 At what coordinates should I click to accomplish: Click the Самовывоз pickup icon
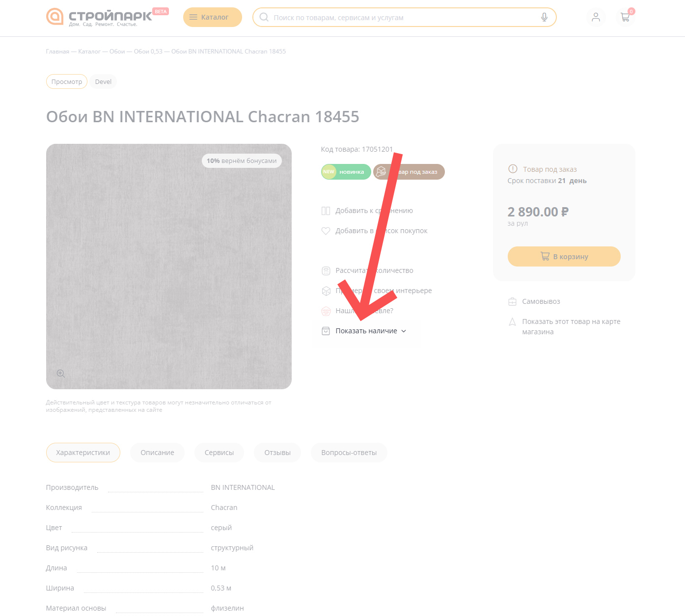[512, 301]
